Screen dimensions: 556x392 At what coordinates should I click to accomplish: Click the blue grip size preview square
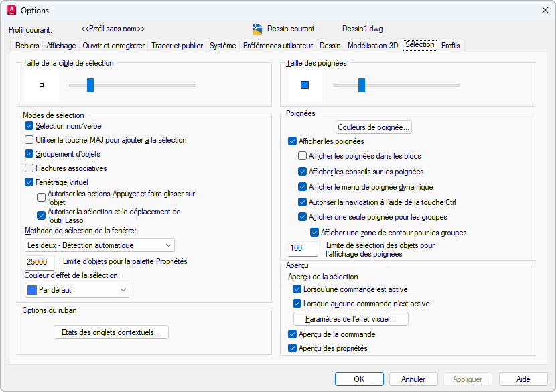(x=305, y=85)
